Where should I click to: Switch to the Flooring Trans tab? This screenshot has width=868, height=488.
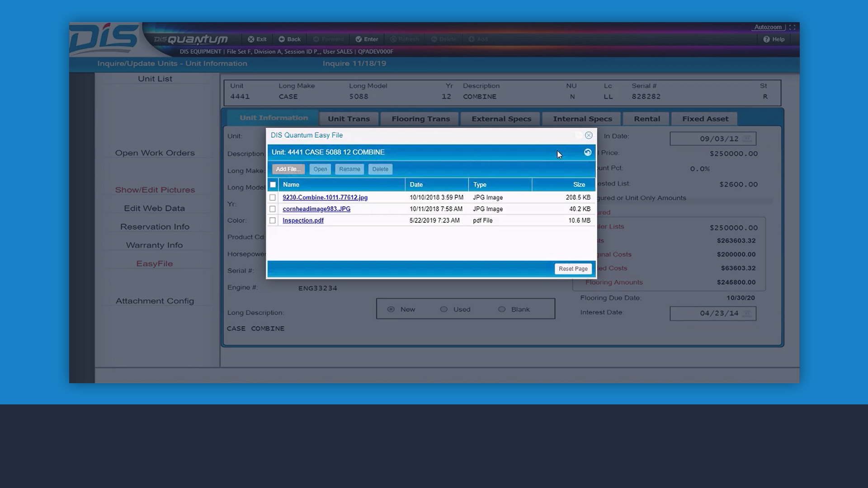point(420,119)
